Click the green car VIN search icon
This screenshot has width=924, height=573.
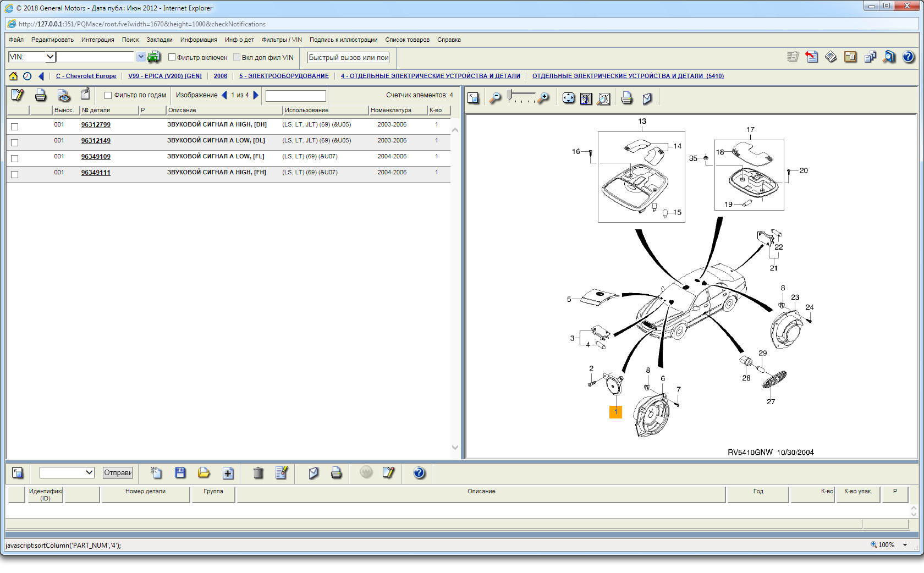[x=154, y=57]
